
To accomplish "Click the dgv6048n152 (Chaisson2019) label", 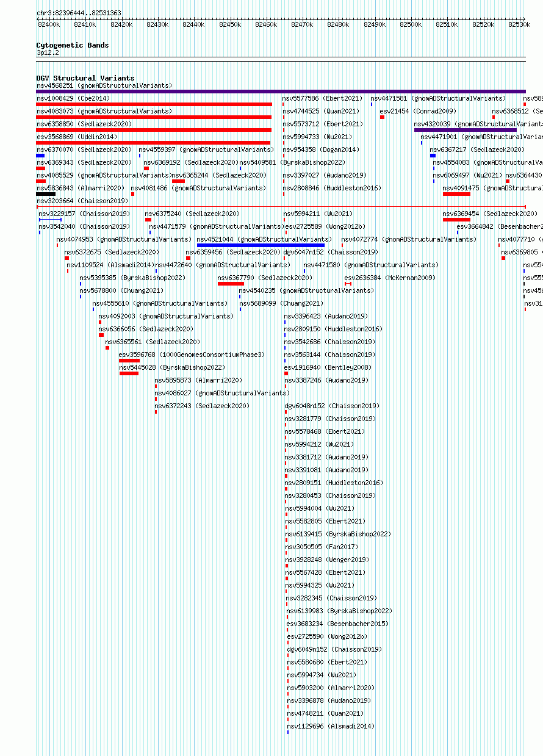I will [x=332, y=406].
